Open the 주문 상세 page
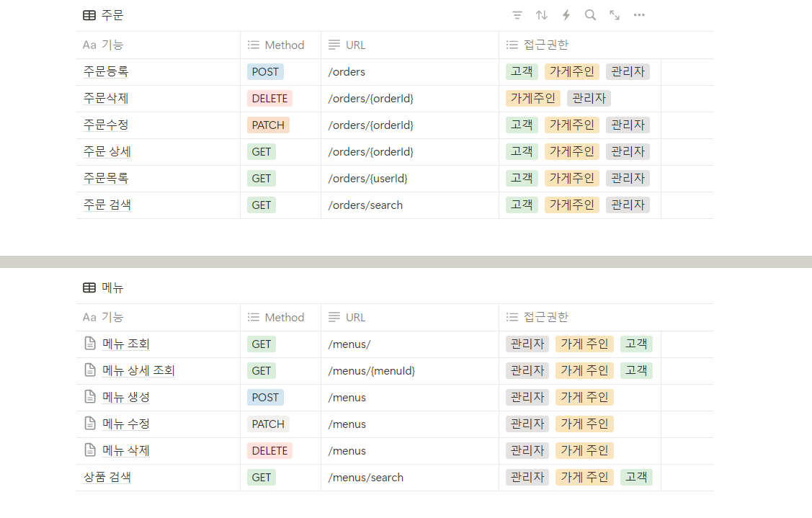The width and height of the screenshot is (812, 518). [x=107, y=152]
